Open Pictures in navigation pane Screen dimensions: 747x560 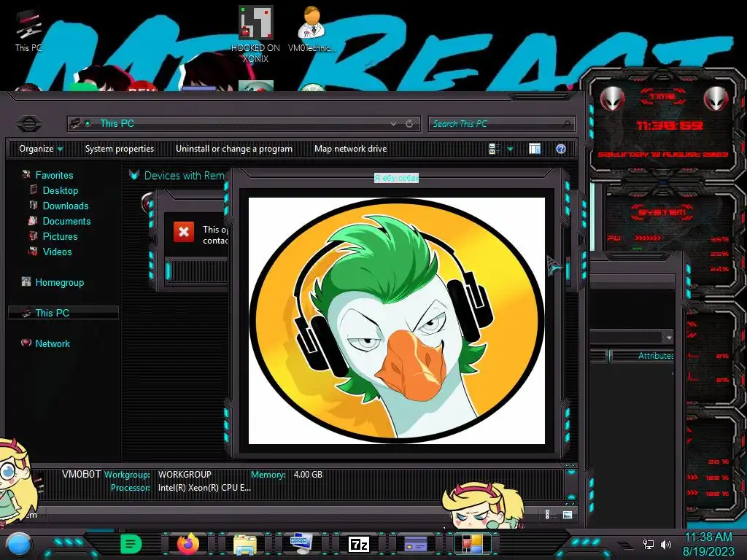pos(60,236)
